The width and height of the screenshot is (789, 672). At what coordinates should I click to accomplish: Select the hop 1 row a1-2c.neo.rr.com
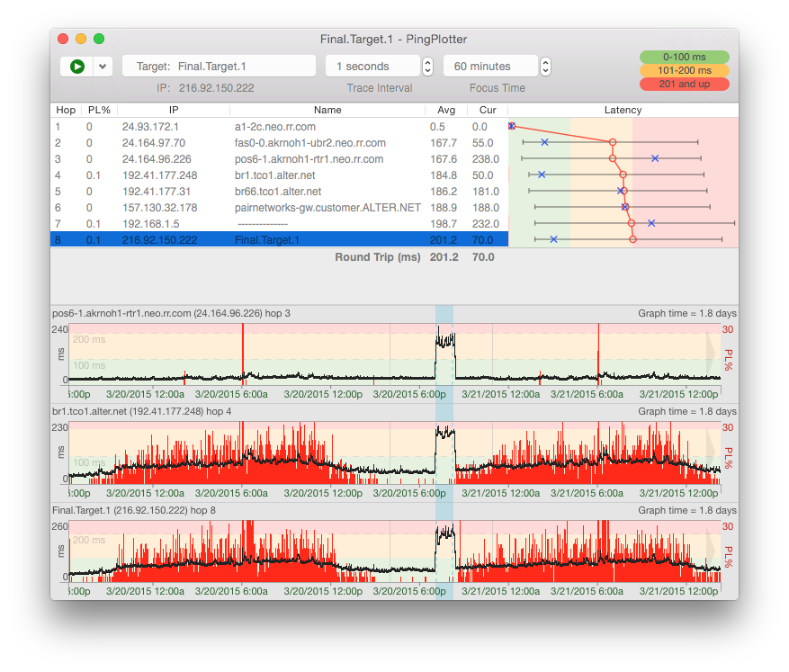tap(279, 127)
